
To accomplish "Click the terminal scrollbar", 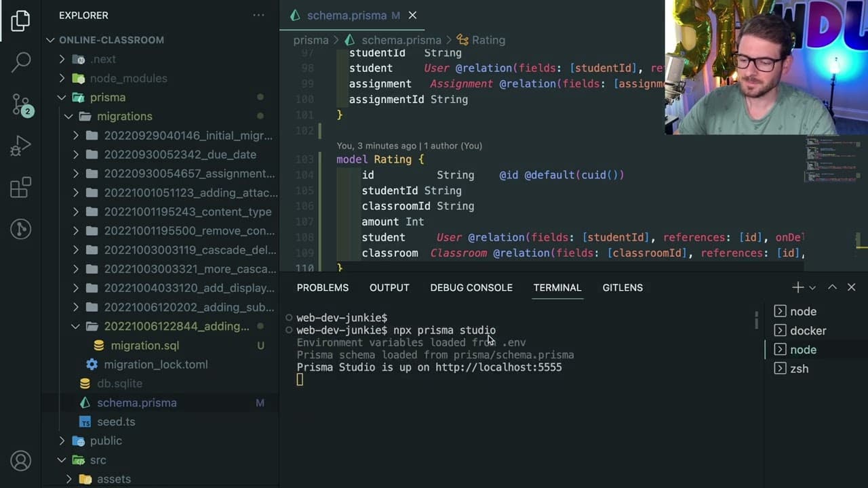I will click(757, 320).
